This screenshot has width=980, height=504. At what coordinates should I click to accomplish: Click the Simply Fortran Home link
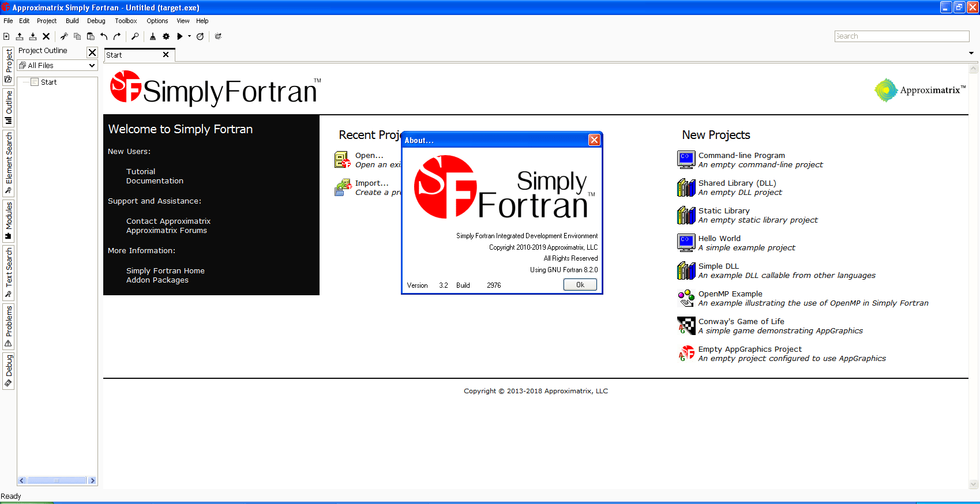pyautogui.click(x=166, y=271)
